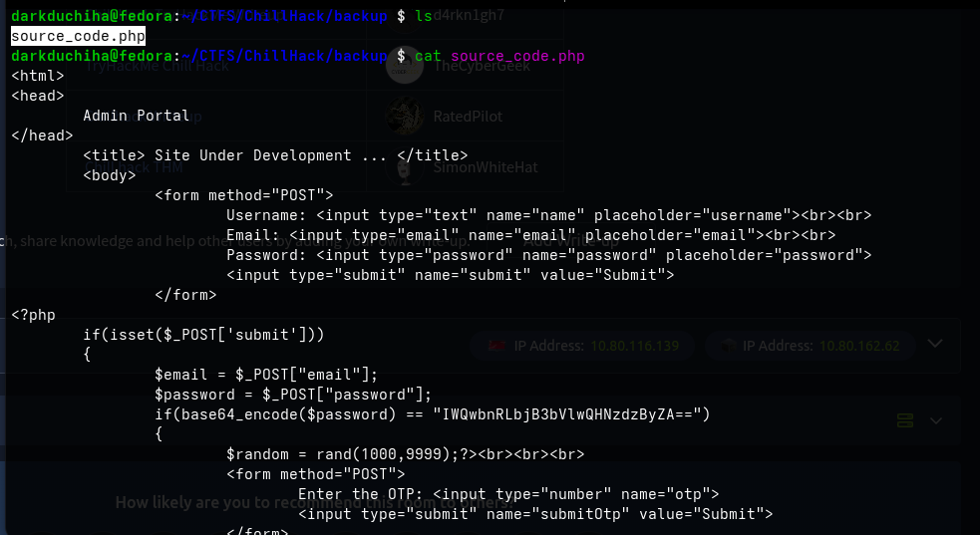Open the TryHackMe Chill Hack write-up link

coord(157,66)
